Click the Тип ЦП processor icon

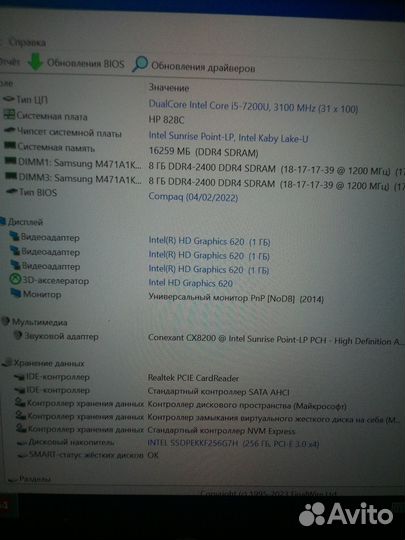coord(9,99)
